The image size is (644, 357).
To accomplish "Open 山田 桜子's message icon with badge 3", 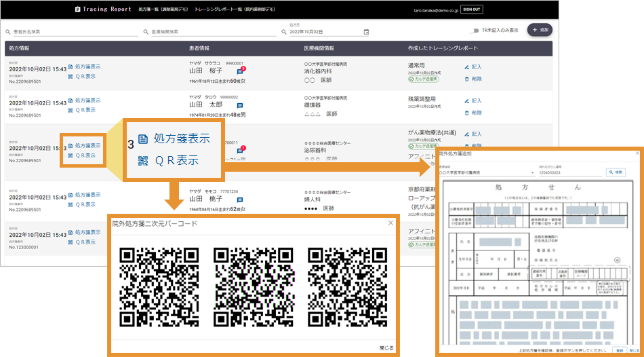I will (240, 71).
